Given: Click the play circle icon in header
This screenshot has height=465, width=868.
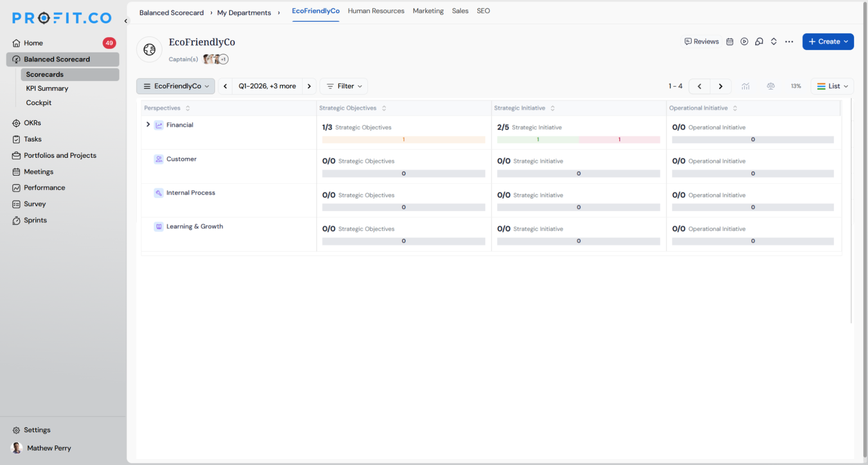Looking at the screenshot, I should 744,42.
